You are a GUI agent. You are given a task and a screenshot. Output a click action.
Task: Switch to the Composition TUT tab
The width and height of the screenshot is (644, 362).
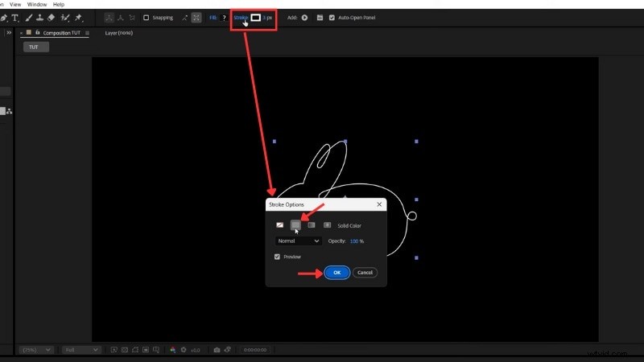coord(62,33)
